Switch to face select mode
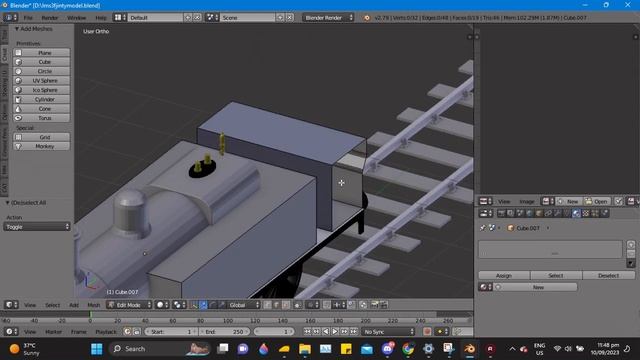Image resolution: width=640 pixels, height=360 pixels. [286, 305]
